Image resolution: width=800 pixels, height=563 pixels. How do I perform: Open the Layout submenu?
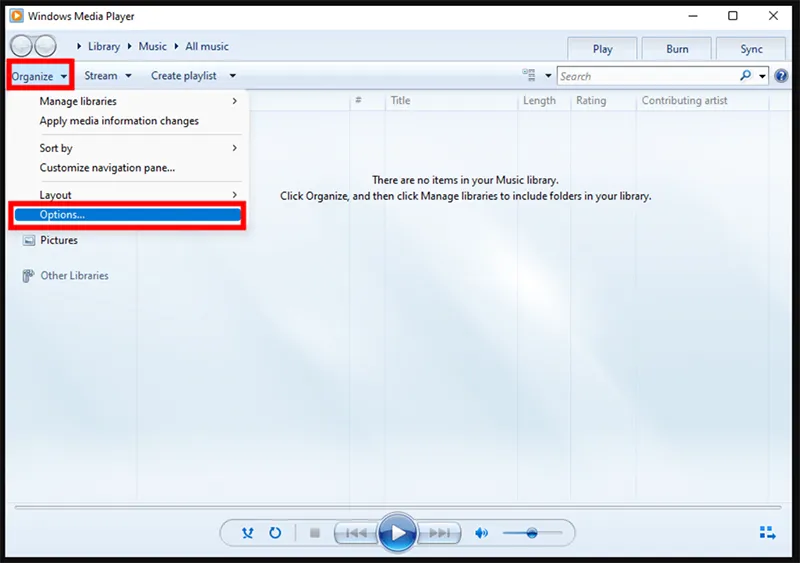(x=130, y=195)
